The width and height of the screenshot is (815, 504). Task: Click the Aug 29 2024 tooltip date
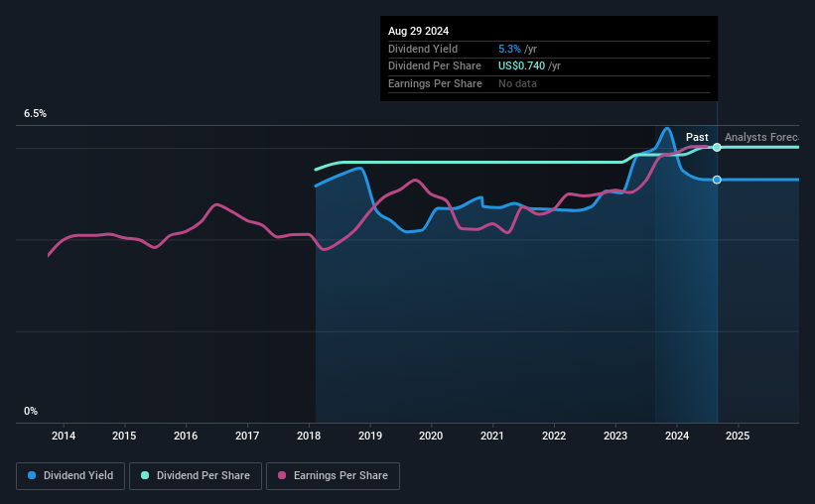tap(418, 31)
